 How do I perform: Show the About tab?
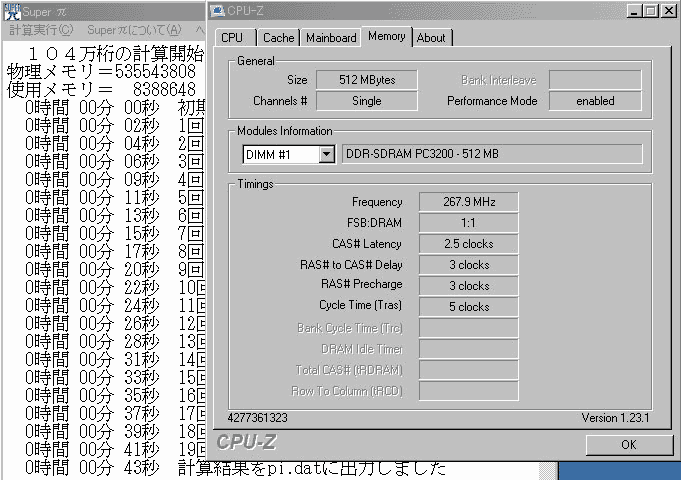click(x=431, y=38)
